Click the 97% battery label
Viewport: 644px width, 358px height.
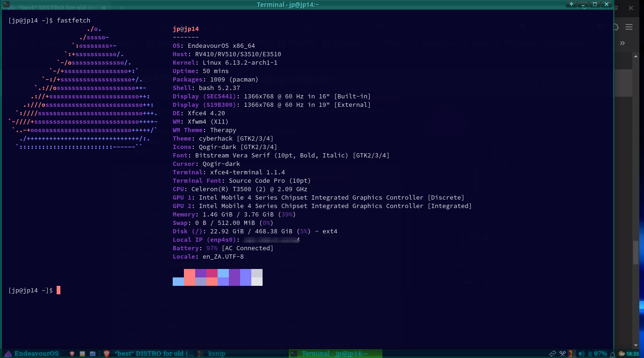(600, 354)
